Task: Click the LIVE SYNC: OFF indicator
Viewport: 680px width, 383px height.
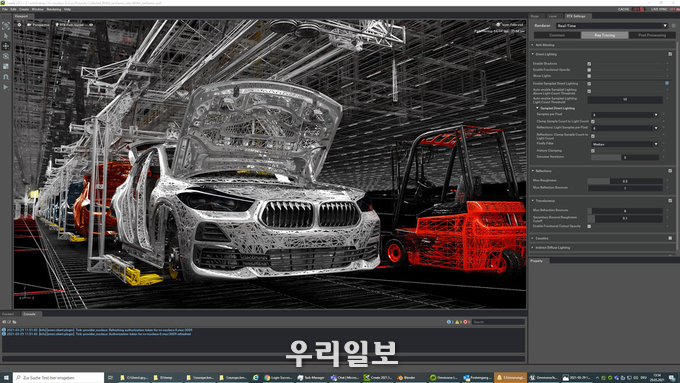Action: pos(665,9)
